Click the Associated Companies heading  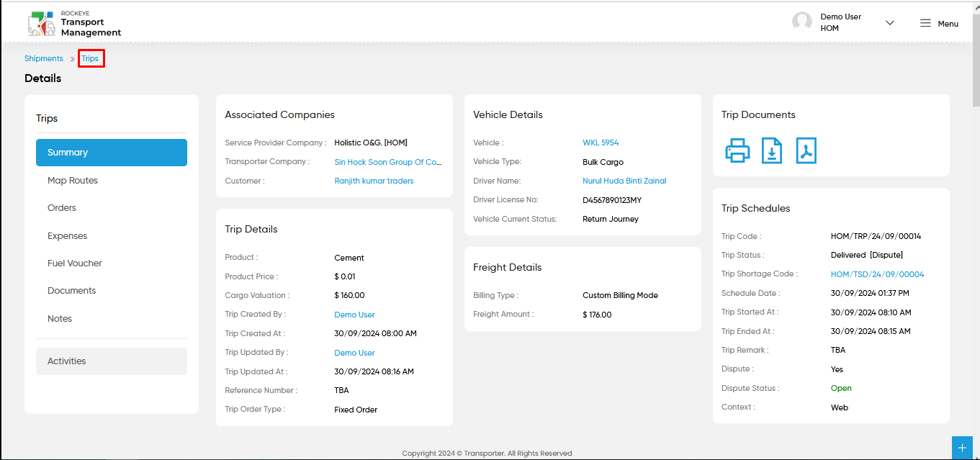pyautogui.click(x=279, y=114)
